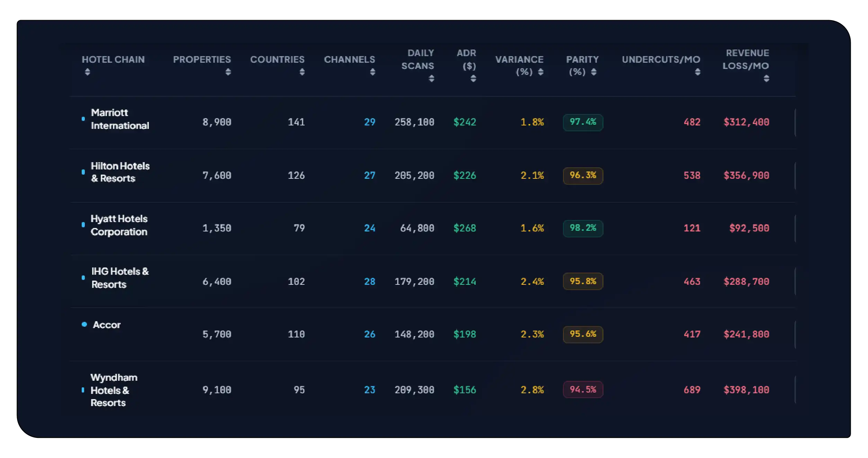Click Hilton's 538 undercuts value
This screenshot has width=868, height=458.
click(692, 176)
